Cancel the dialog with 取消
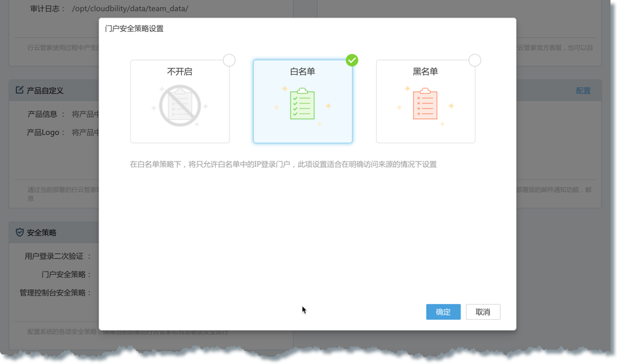Image resolution: width=617 pixels, height=364 pixels. click(x=483, y=312)
